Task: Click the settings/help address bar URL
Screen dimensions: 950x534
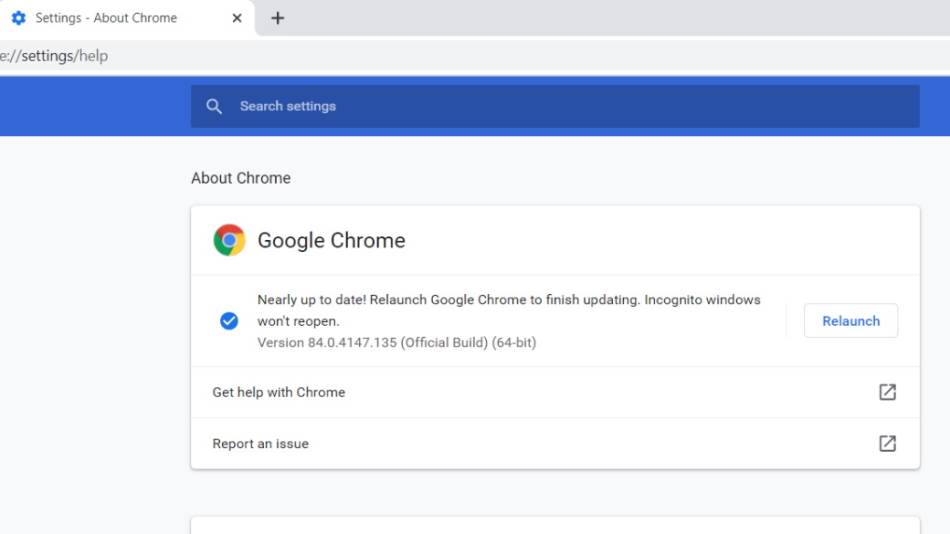Action: point(54,56)
